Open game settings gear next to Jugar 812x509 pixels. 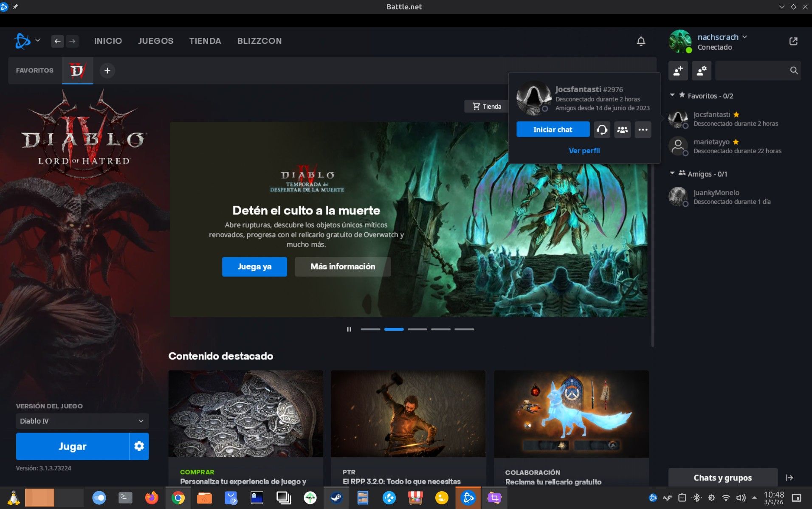point(139,446)
